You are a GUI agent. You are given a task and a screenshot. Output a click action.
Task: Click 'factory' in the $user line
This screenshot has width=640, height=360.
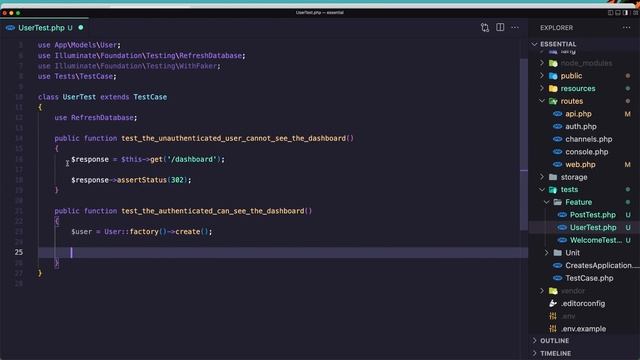pos(144,231)
